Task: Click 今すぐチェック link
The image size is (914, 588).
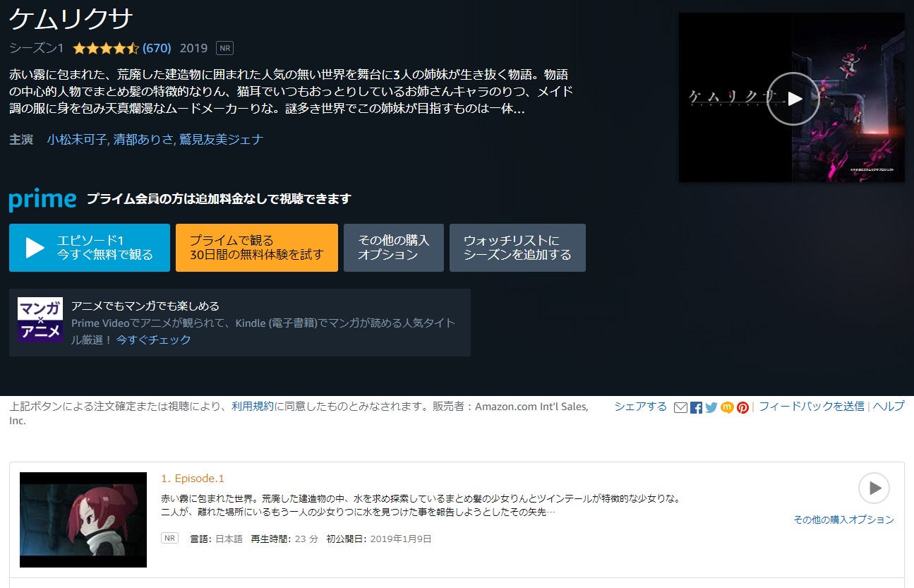Action: point(154,340)
